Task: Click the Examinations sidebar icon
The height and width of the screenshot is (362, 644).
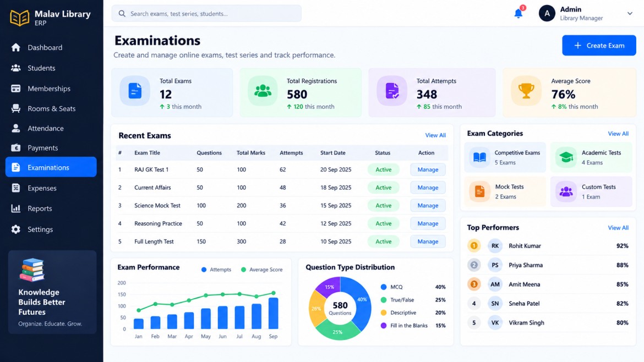Action: pos(15,167)
